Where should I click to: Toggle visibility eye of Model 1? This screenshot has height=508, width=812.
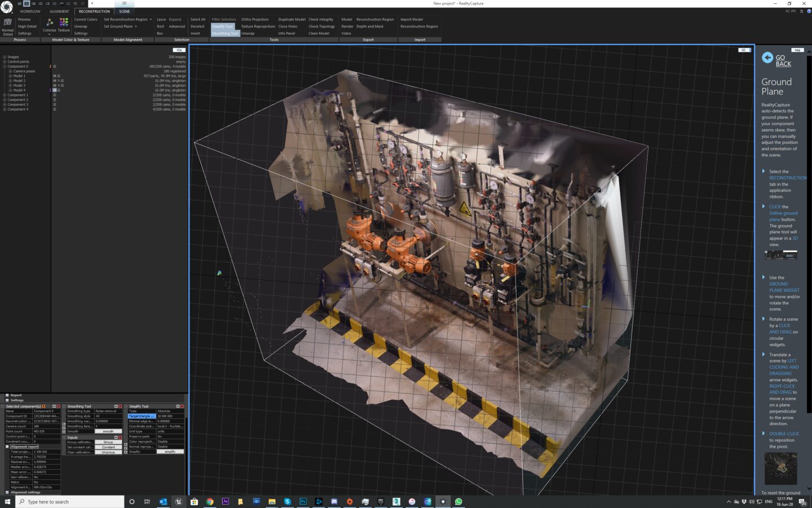[55, 76]
